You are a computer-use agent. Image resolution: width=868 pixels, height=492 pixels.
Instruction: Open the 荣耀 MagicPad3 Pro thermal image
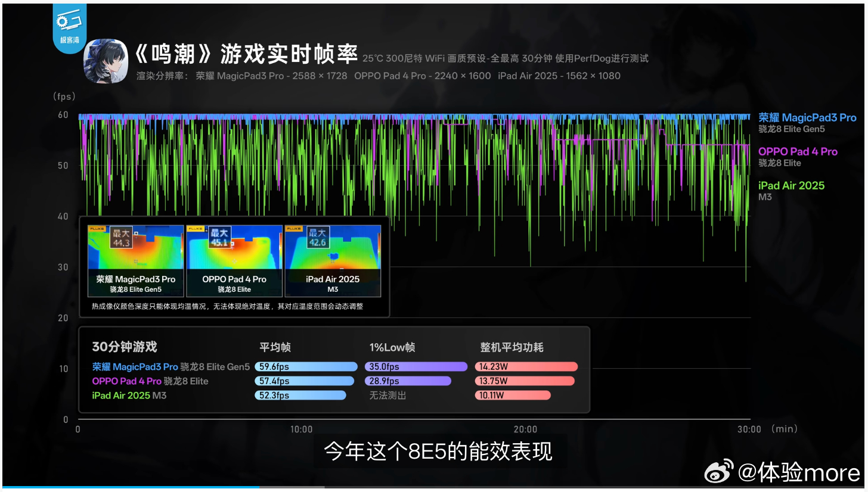(135, 261)
